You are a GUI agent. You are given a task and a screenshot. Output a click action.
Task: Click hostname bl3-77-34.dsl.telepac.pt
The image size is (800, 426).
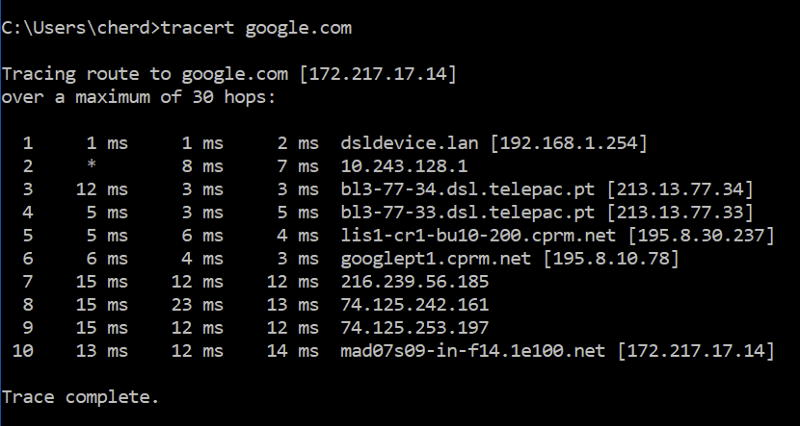tap(468, 189)
